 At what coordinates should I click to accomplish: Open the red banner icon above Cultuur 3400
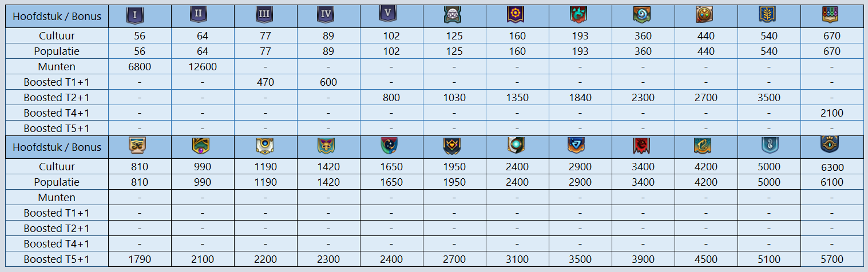[643, 147]
